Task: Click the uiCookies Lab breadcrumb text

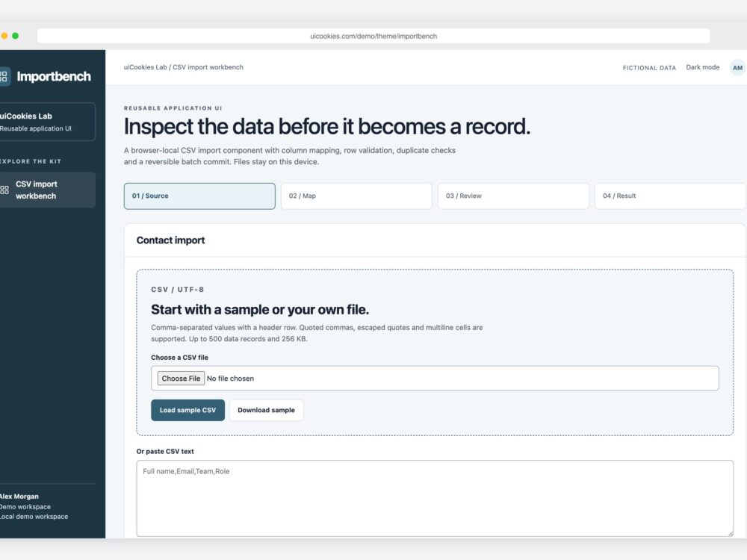Action: tap(146, 67)
